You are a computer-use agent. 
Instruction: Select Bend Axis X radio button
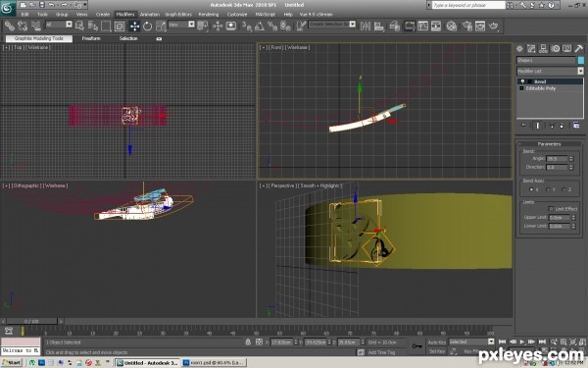click(x=531, y=189)
